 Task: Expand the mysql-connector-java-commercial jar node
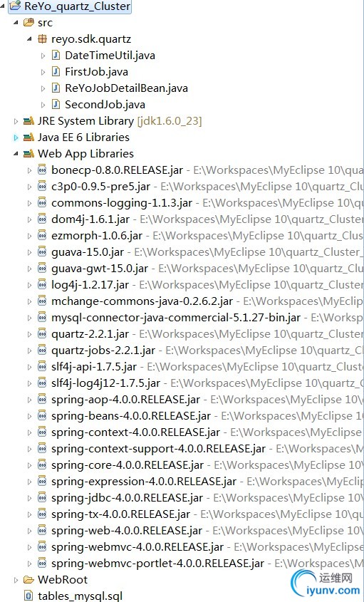coord(30,318)
